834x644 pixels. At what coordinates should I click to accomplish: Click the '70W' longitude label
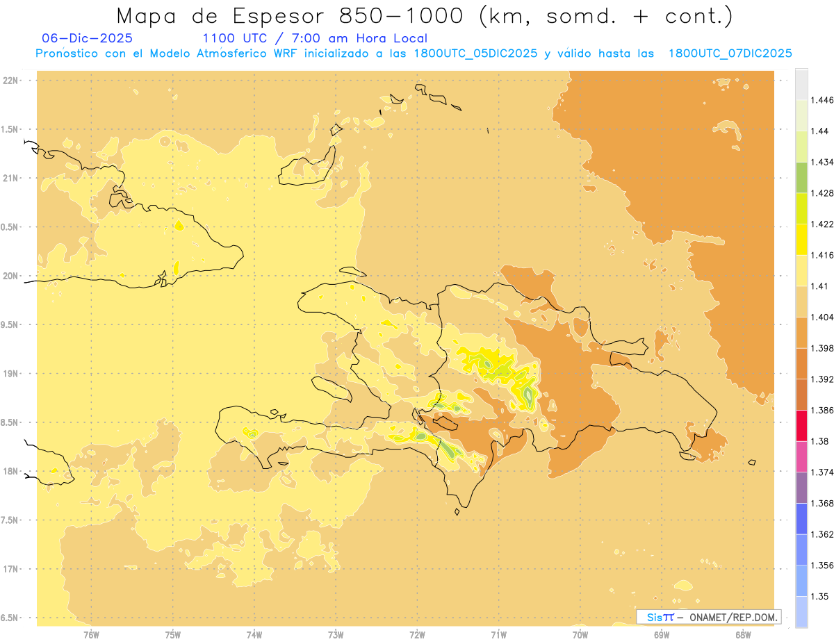(x=580, y=634)
